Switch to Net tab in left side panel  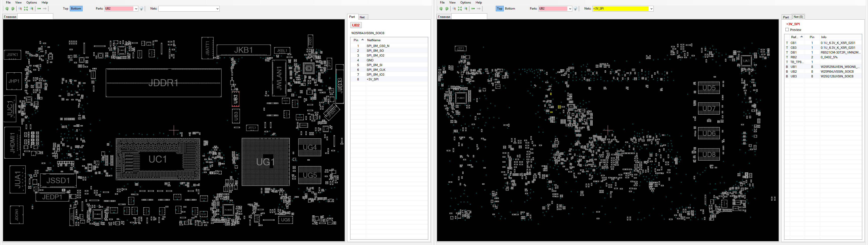point(362,17)
